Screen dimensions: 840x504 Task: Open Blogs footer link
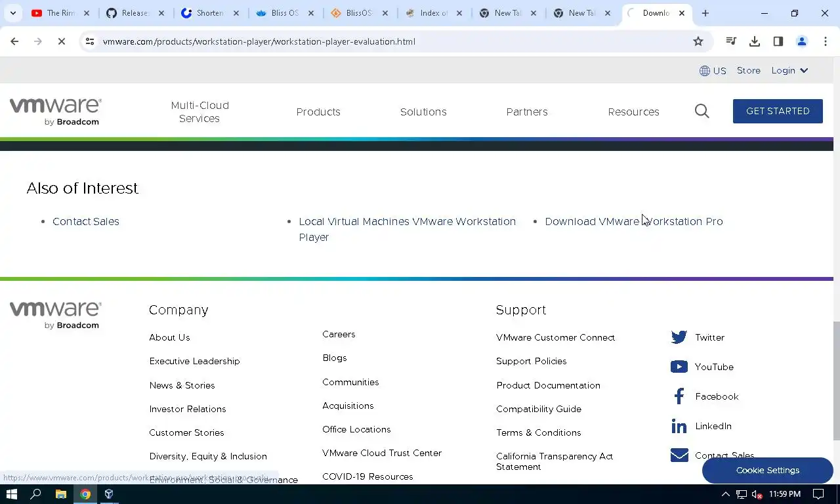(x=335, y=358)
